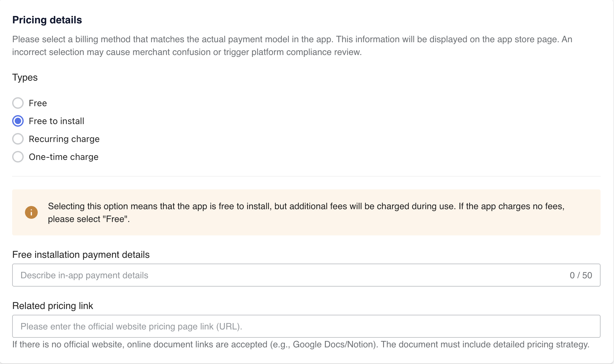Focus the in-app payment details input field

click(x=288, y=275)
